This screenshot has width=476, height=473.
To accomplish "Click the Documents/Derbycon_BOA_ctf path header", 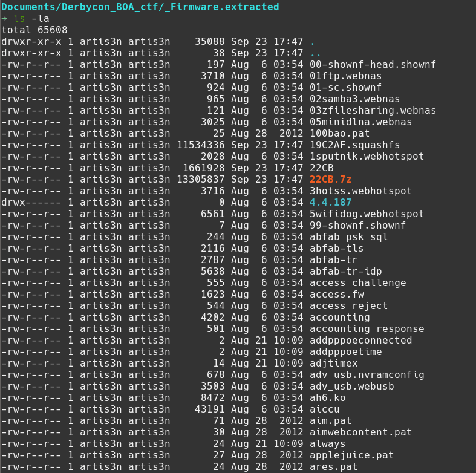I will (140, 7).
